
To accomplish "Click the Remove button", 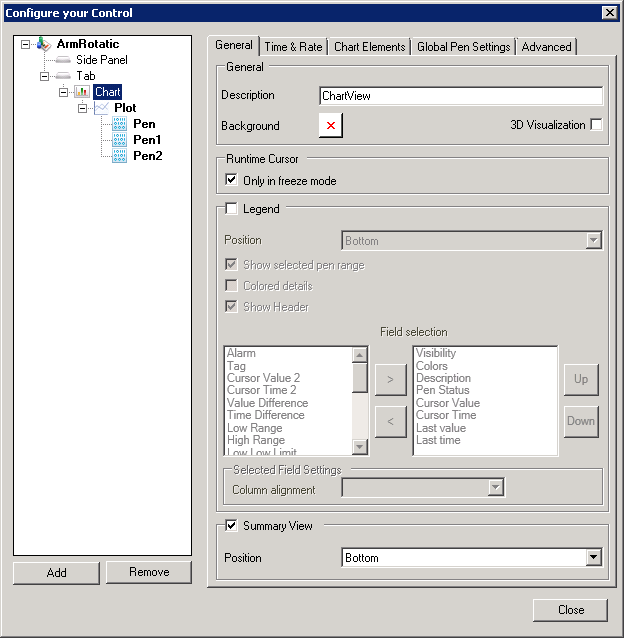I will pyautogui.click(x=148, y=572).
